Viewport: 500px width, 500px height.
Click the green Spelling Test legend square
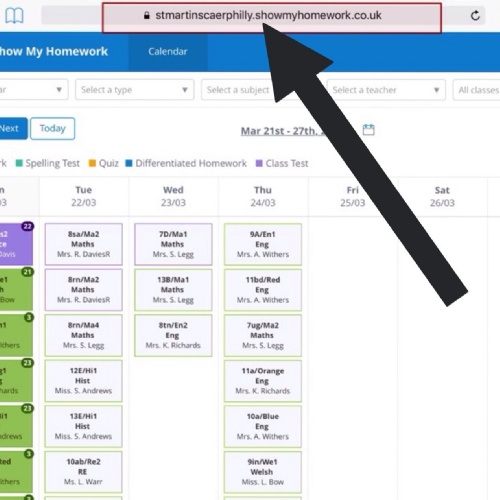pos(19,163)
